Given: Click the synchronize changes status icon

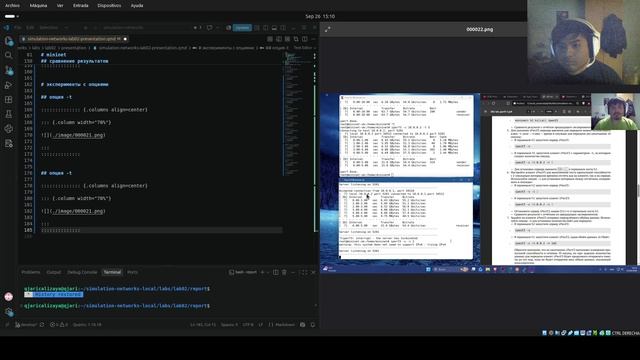Looking at the screenshot, I should [42, 325].
